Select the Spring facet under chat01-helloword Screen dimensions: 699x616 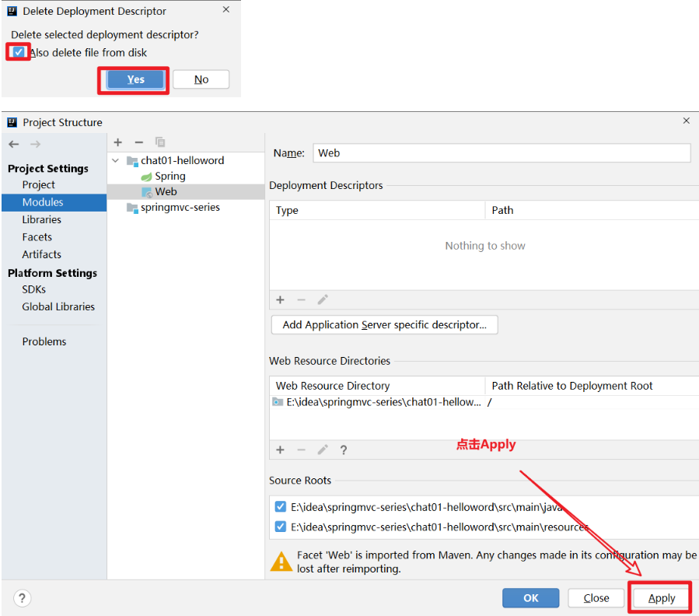(170, 176)
